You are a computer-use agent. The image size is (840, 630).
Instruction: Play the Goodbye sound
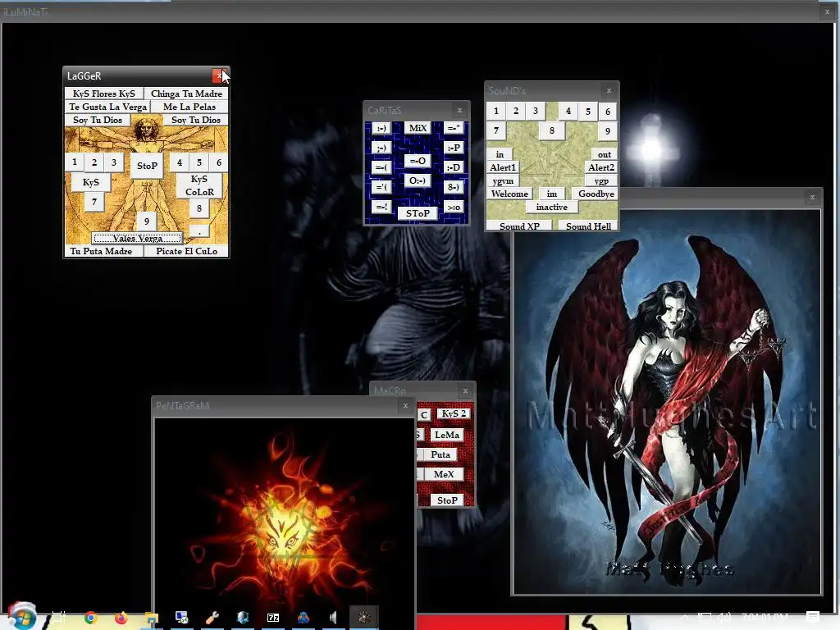tap(596, 194)
